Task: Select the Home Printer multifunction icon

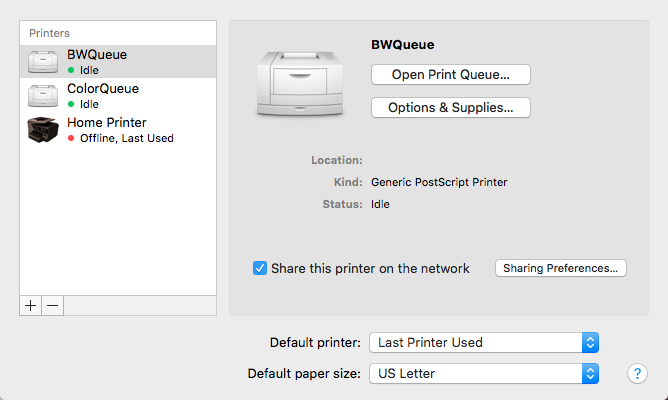Action: click(x=44, y=130)
